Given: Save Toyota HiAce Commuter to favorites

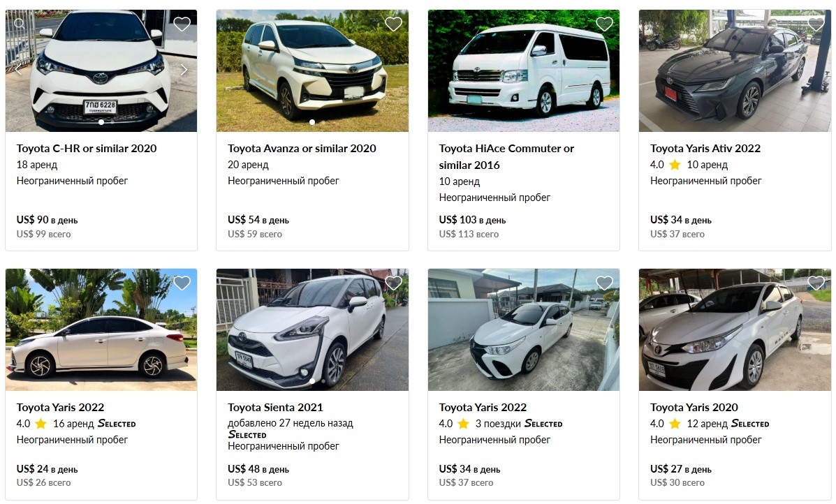Looking at the screenshot, I should click(x=604, y=24).
